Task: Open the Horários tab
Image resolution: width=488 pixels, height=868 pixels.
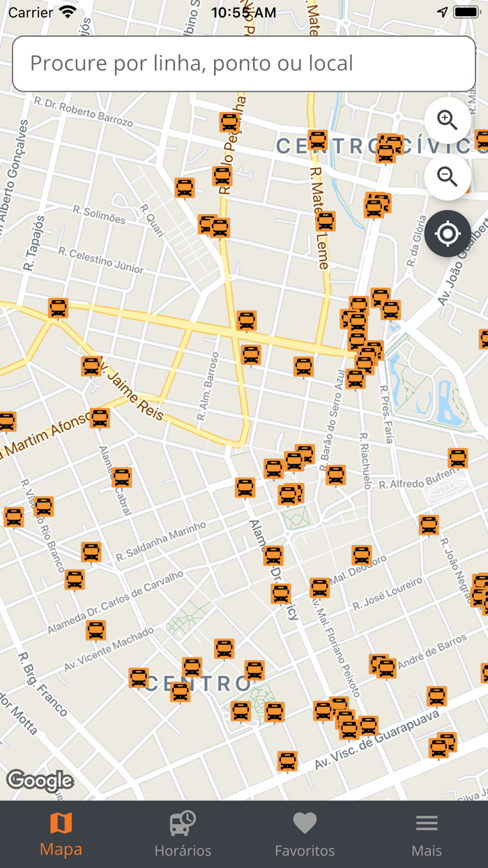Action: coord(183,834)
